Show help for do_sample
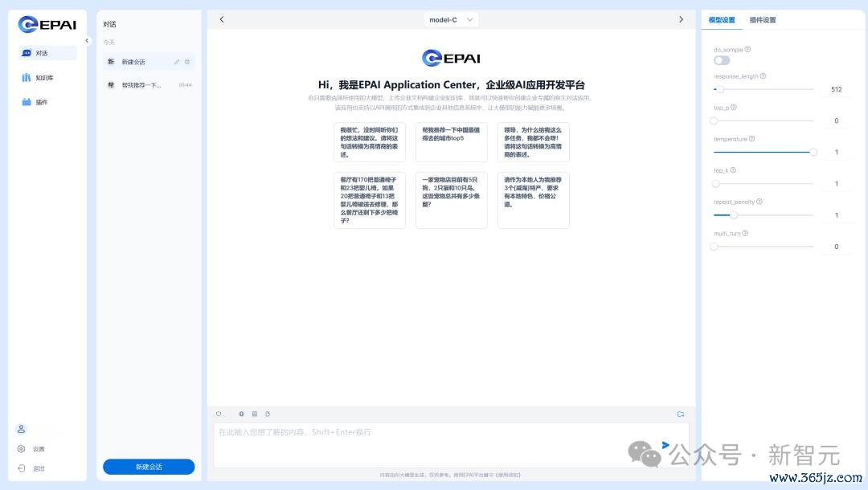This screenshot has height=490, width=868. (x=747, y=49)
